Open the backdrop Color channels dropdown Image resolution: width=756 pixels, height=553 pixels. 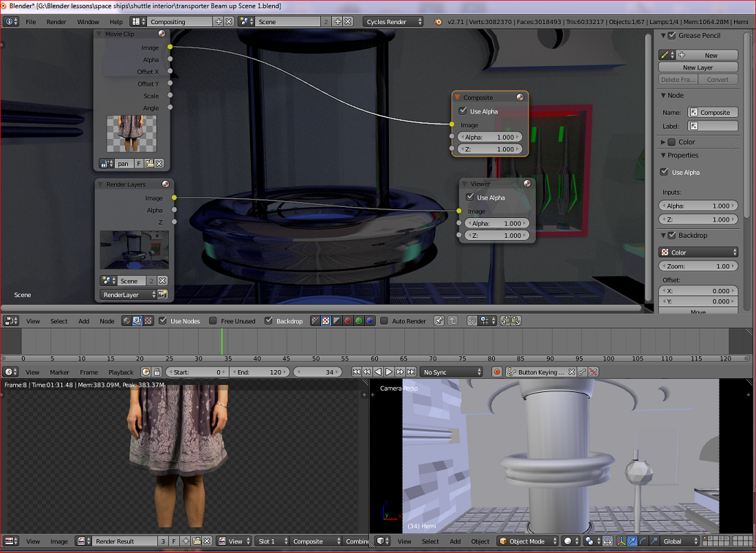tap(698, 252)
